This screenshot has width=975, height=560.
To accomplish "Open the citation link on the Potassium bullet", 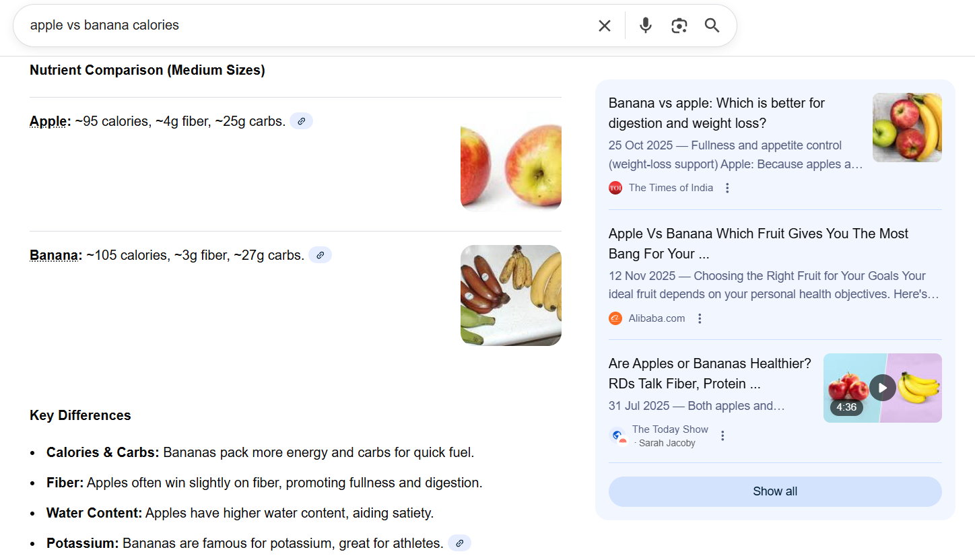I will pos(459,542).
